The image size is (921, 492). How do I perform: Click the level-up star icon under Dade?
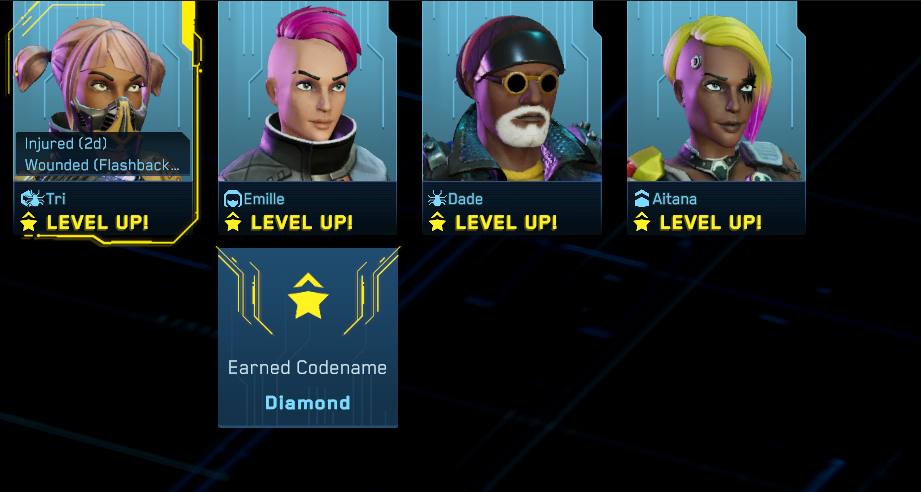pyautogui.click(x=438, y=222)
